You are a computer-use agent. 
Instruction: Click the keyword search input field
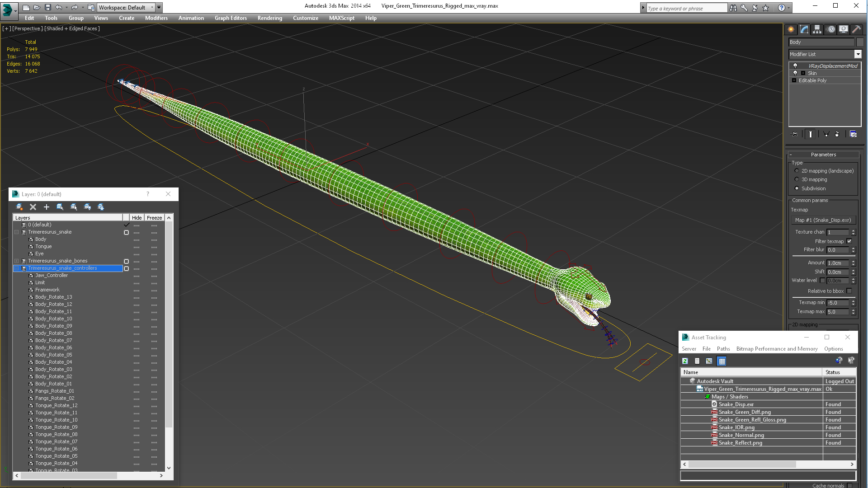(x=686, y=8)
